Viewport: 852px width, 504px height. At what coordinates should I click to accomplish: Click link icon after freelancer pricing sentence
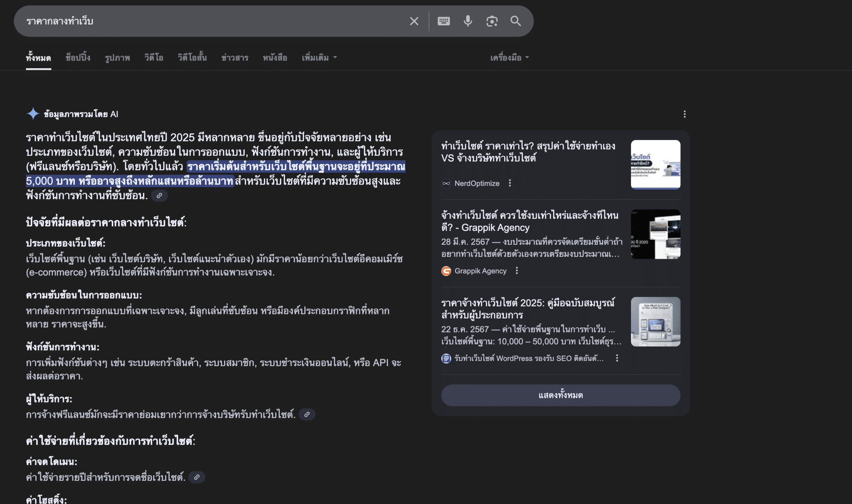coord(307,414)
